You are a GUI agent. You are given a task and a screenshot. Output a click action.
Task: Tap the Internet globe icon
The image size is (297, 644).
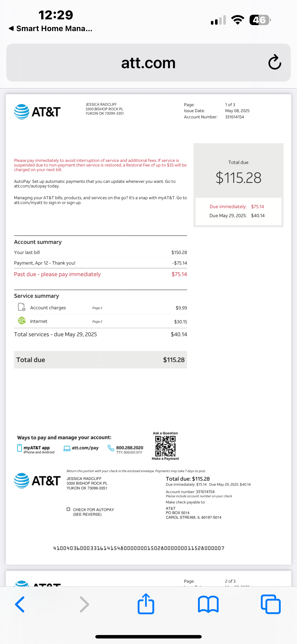click(x=22, y=320)
